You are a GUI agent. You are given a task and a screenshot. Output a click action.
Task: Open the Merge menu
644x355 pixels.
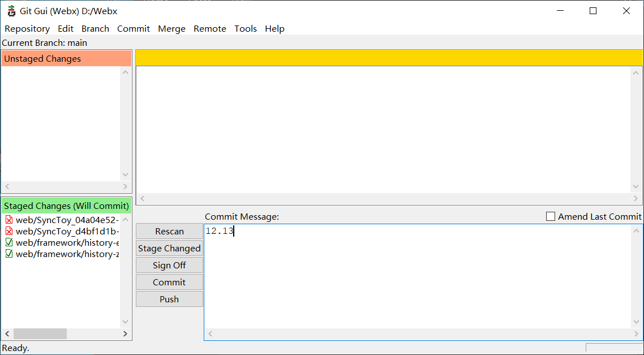click(171, 29)
